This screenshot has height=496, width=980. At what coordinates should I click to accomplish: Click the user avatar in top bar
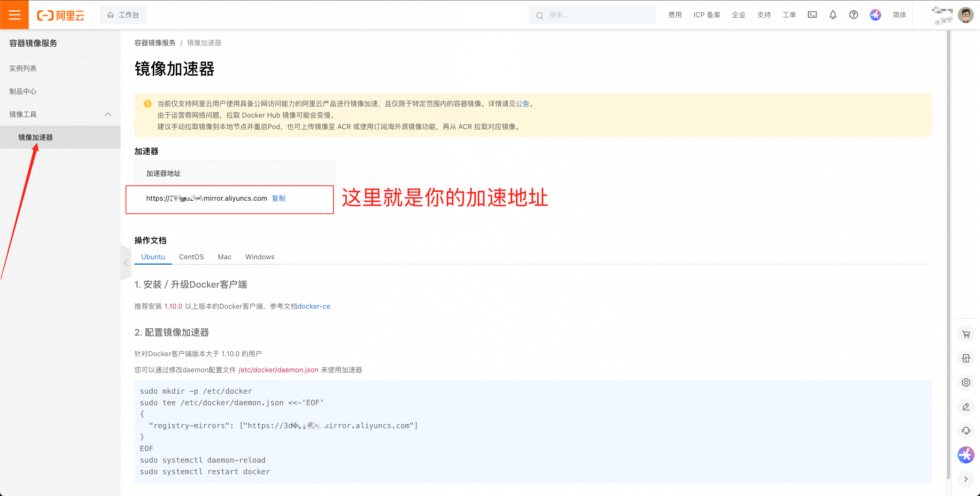[x=965, y=15]
